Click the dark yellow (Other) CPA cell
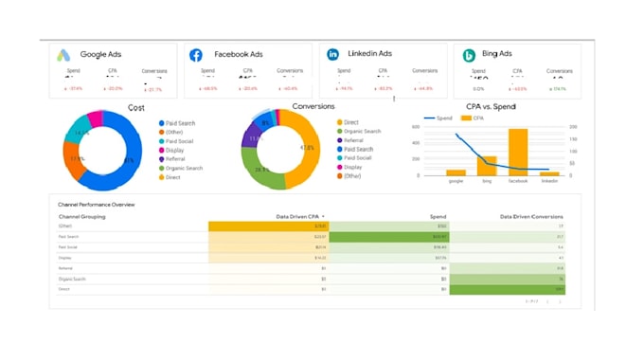The width and height of the screenshot is (644, 362). coord(269,226)
